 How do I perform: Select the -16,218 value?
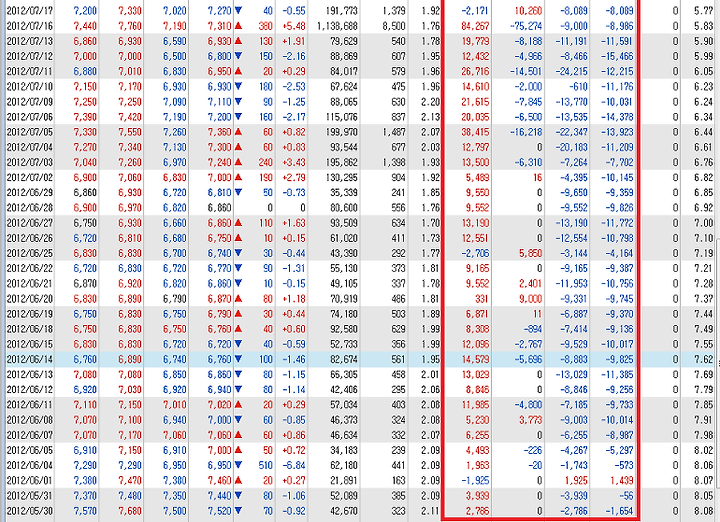[x=526, y=132]
